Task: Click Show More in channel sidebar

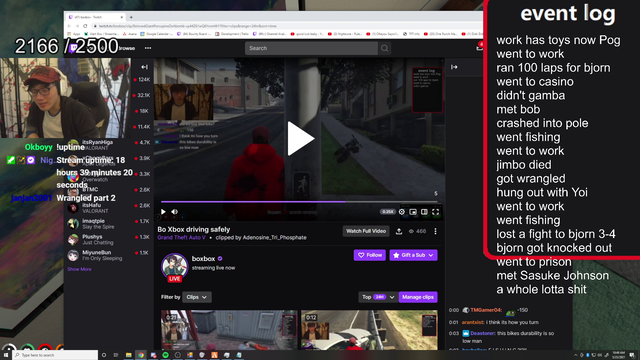Action: pos(80,269)
